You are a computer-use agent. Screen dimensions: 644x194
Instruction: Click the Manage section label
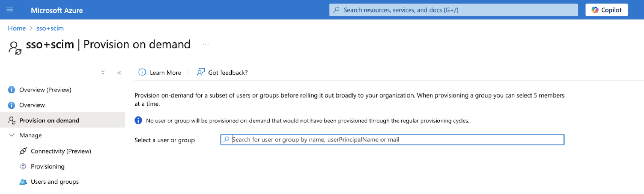(x=30, y=135)
